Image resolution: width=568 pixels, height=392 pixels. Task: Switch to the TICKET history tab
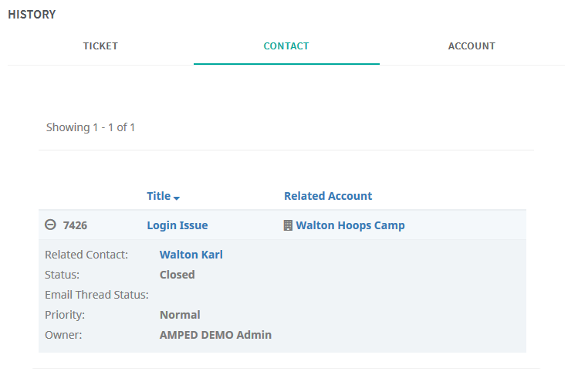tap(100, 46)
